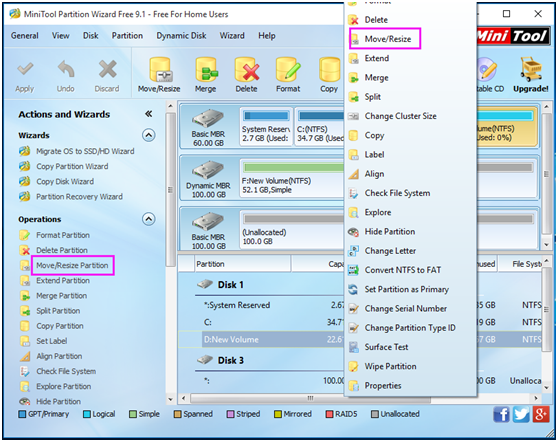
Task: Choose Set Partition as Primary
Action: [x=411, y=289]
